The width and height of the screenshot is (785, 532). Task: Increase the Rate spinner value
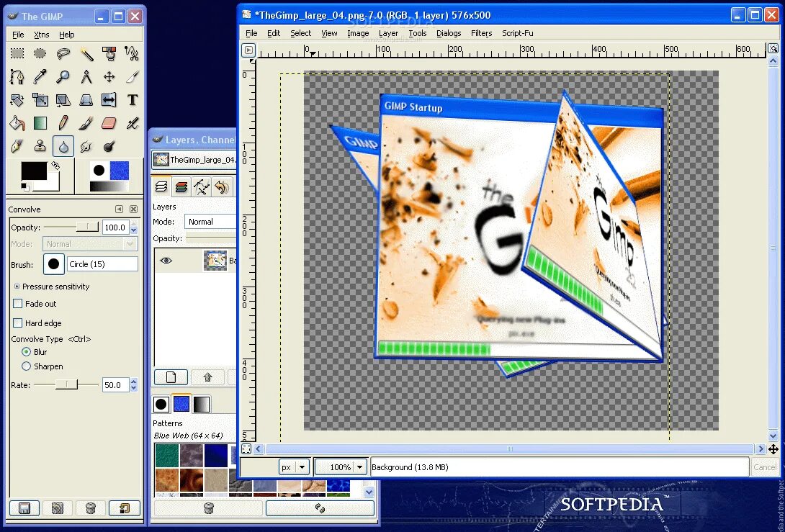[x=134, y=382]
